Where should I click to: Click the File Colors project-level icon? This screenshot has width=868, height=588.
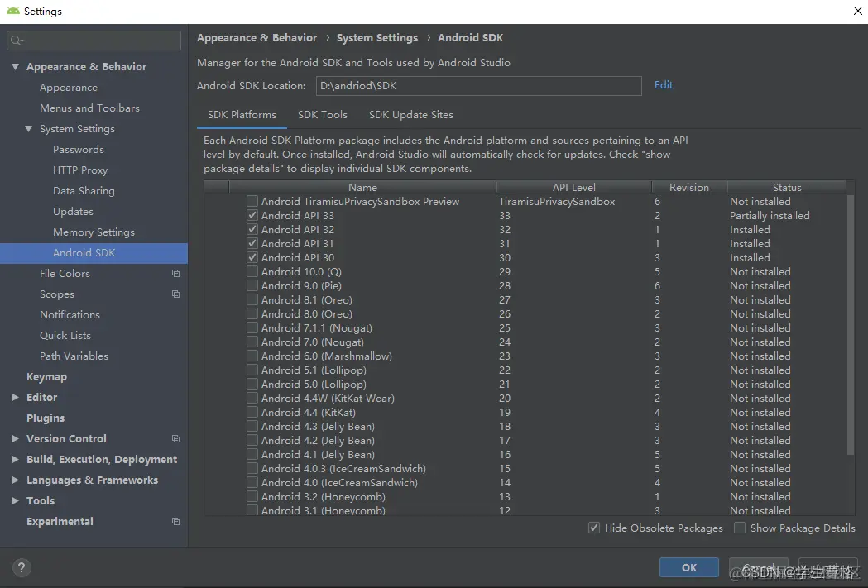(x=175, y=273)
